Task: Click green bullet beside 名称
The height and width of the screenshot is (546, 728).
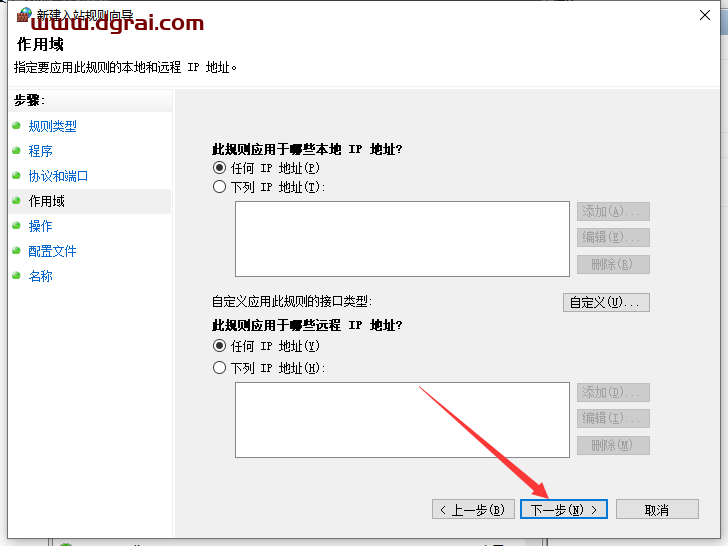Action: coord(16,275)
